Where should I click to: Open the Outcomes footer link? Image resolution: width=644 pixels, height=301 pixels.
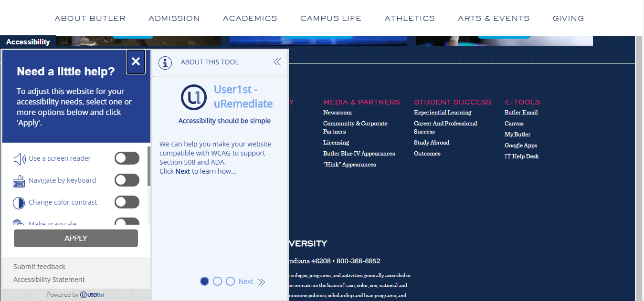pyautogui.click(x=427, y=154)
